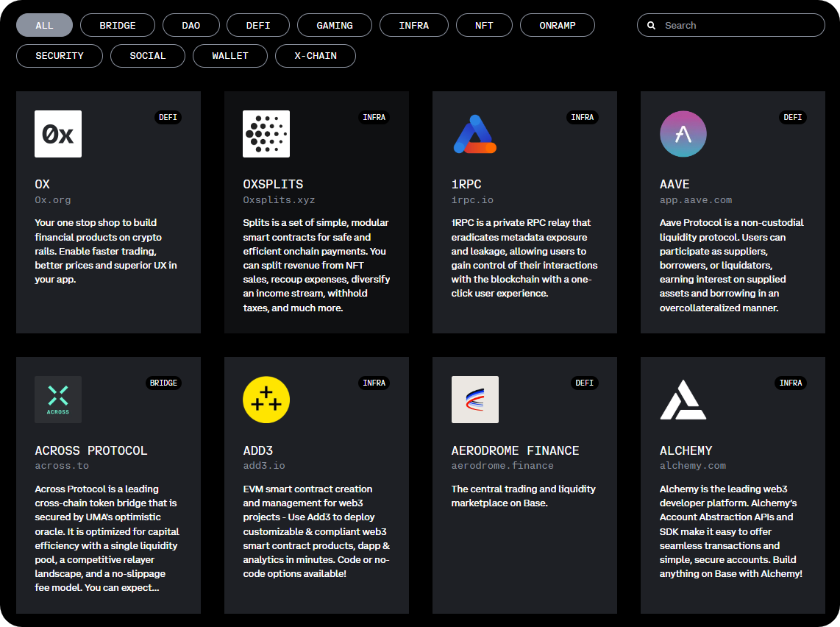Open the 1rpc.io link
Screen dimensions: 840x627
[472, 200]
